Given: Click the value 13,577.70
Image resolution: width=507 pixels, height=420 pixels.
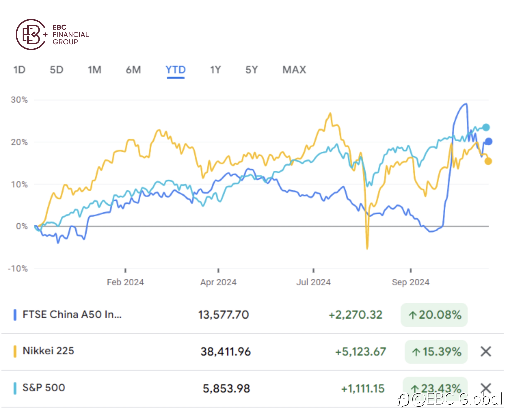Looking at the screenshot, I should coord(224,315).
